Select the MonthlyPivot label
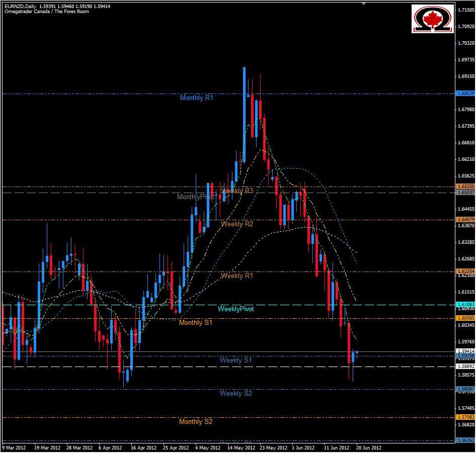The height and width of the screenshot is (453, 476). [x=196, y=197]
